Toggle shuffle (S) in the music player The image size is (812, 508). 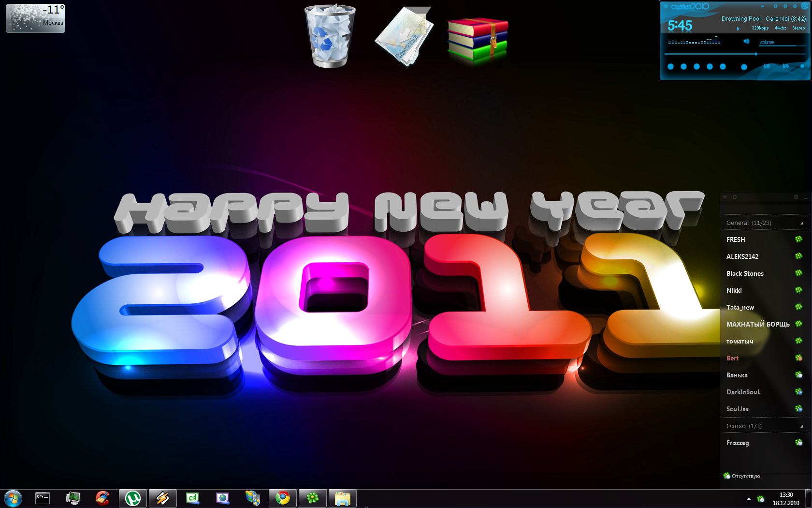point(767,66)
